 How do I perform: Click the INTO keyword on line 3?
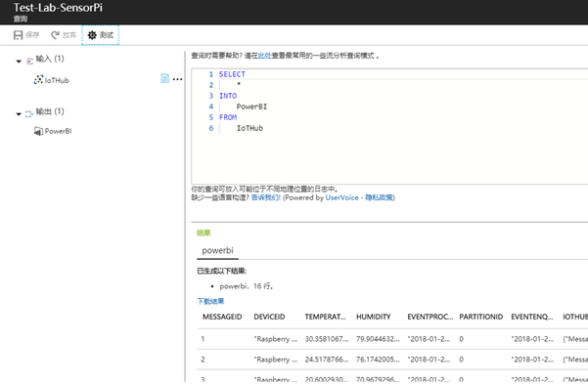(228, 96)
